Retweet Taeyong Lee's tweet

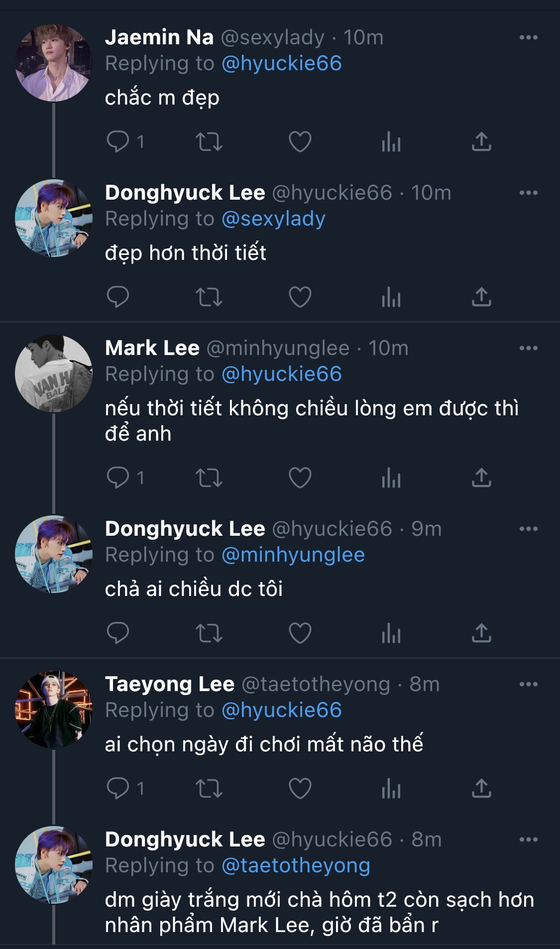pyautogui.click(x=209, y=789)
